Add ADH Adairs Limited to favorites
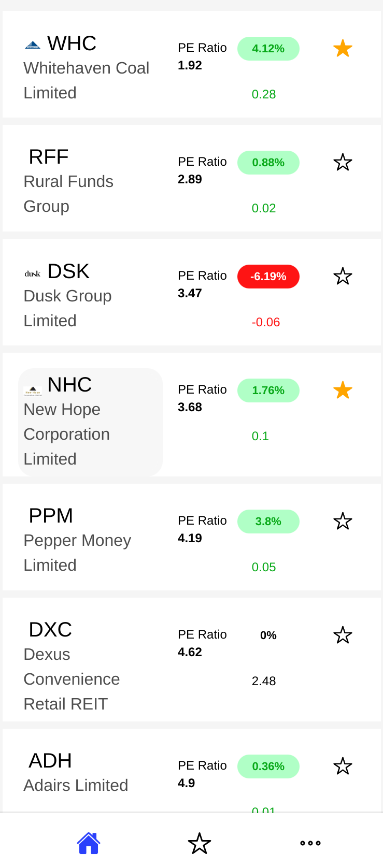This screenshot has width=383, height=868. point(343,766)
